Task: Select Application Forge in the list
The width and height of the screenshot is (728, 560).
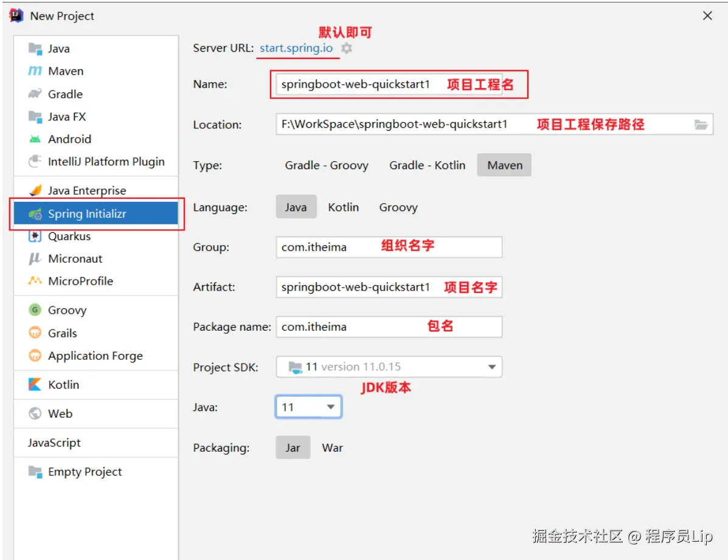Action: [95, 356]
